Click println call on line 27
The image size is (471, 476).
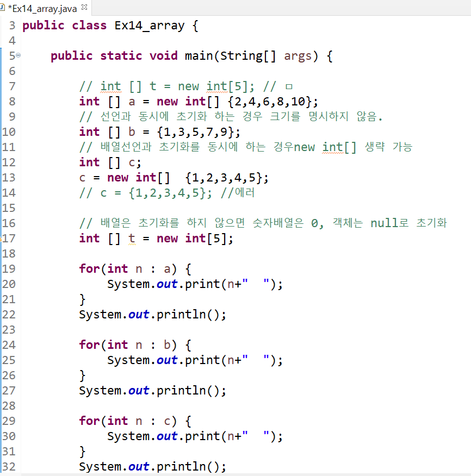pyautogui.click(x=152, y=390)
